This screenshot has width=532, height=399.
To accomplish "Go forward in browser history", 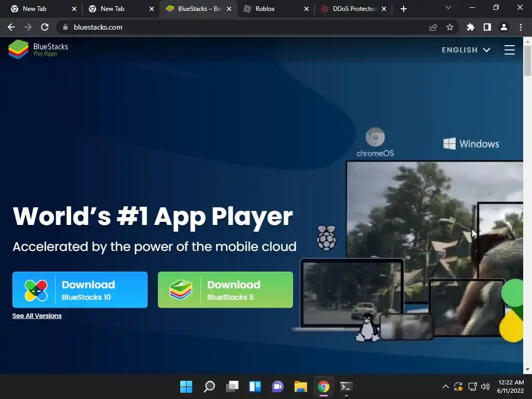I will (x=28, y=27).
